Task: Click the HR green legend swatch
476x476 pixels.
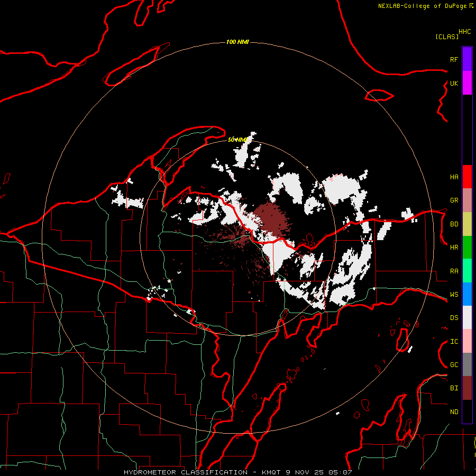Action: tap(467, 247)
